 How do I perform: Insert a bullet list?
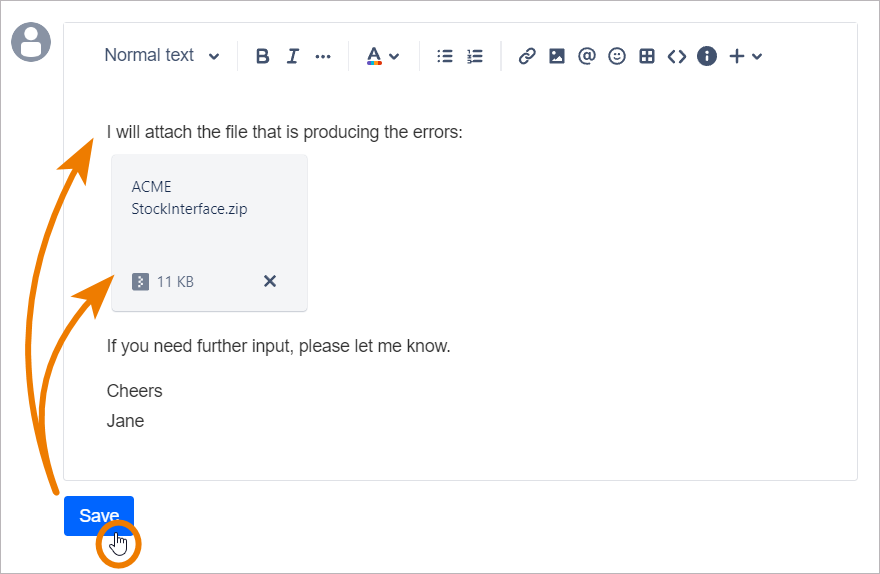click(x=445, y=56)
